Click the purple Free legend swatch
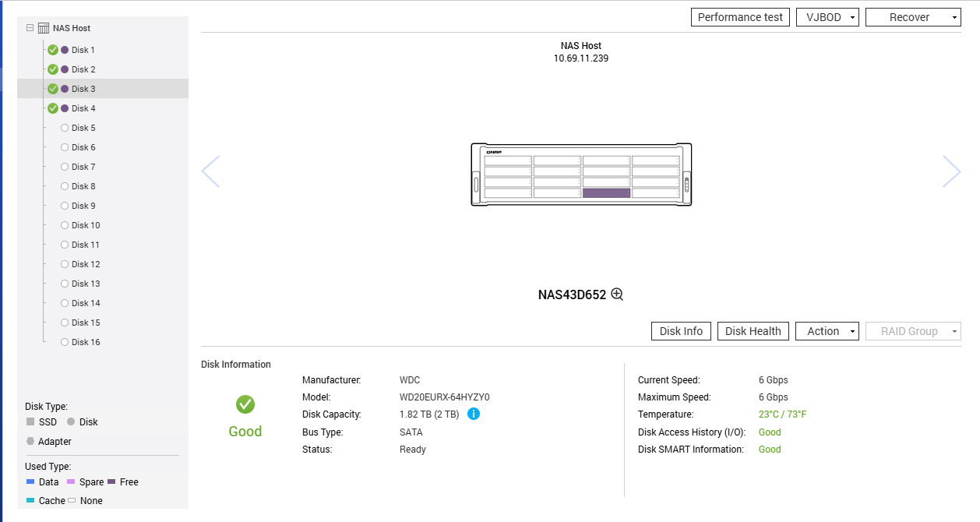This screenshot has width=980, height=522. click(111, 481)
